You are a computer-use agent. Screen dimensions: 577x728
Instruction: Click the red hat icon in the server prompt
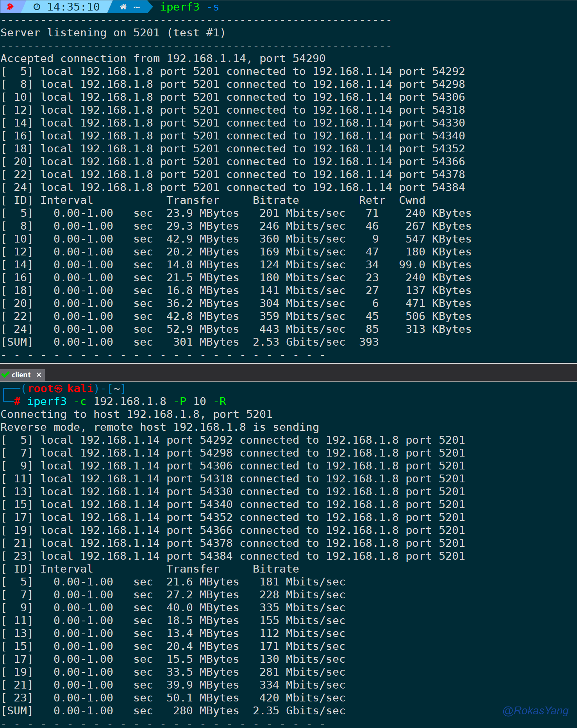click(x=10, y=7)
